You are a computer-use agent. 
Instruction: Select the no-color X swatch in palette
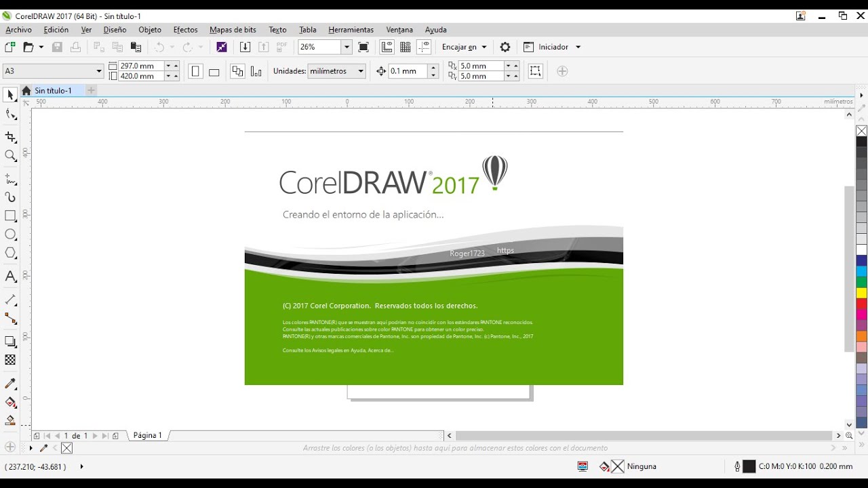[861, 131]
